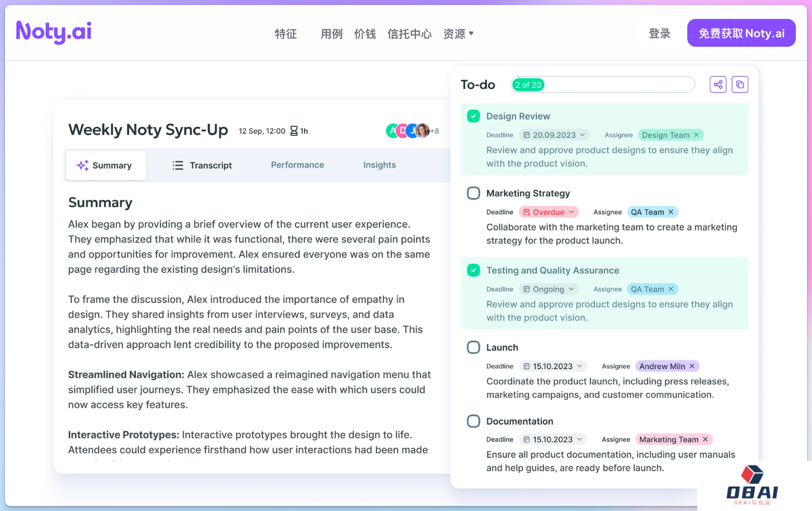
Task: Copy the To-do list with copy icon
Action: tap(740, 85)
